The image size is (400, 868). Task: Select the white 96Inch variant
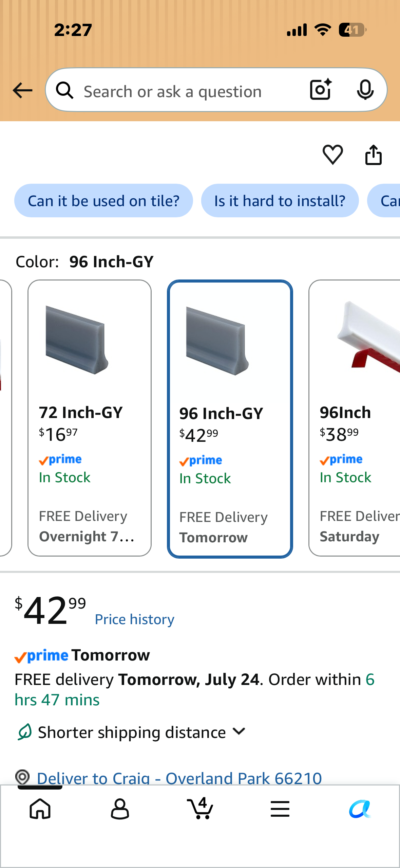pyautogui.click(x=354, y=418)
